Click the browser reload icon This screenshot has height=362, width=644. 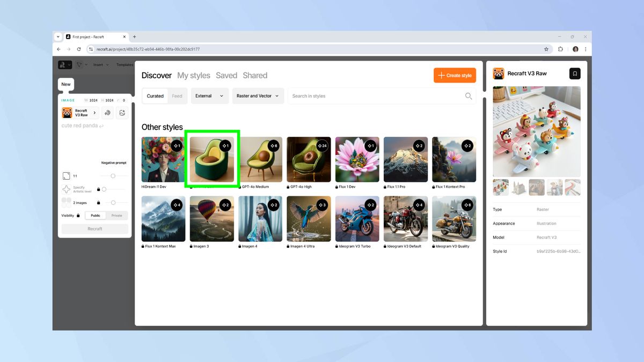tap(79, 49)
